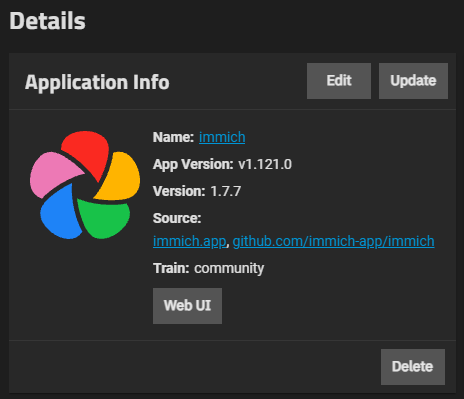Click the Edit button in Application Info
Screen dimensions: 464x399
pyautogui.click(x=339, y=81)
